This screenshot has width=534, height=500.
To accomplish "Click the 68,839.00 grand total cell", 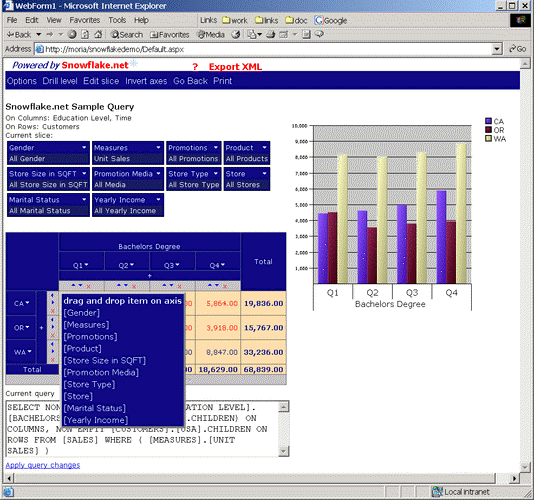I will tap(263, 370).
